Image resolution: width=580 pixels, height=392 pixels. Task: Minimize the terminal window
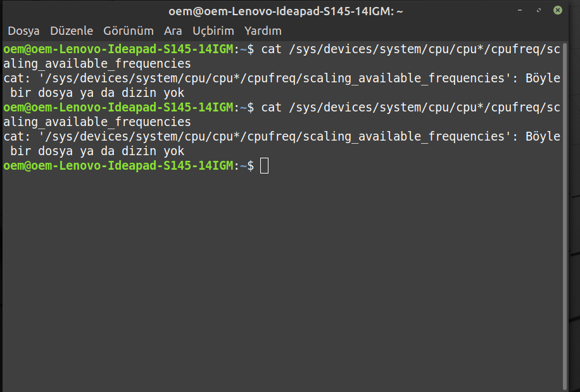pyautogui.click(x=520, y=10)
